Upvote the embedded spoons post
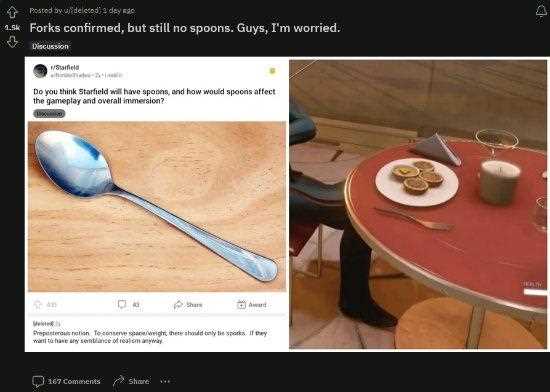This screenshot has width=550, height=392. tap(38, 304)
